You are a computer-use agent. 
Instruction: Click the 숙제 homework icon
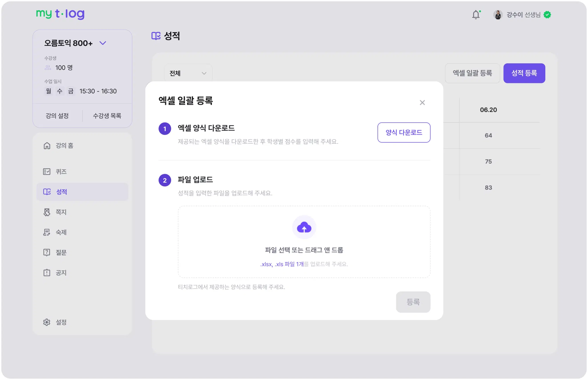point(47,232)
